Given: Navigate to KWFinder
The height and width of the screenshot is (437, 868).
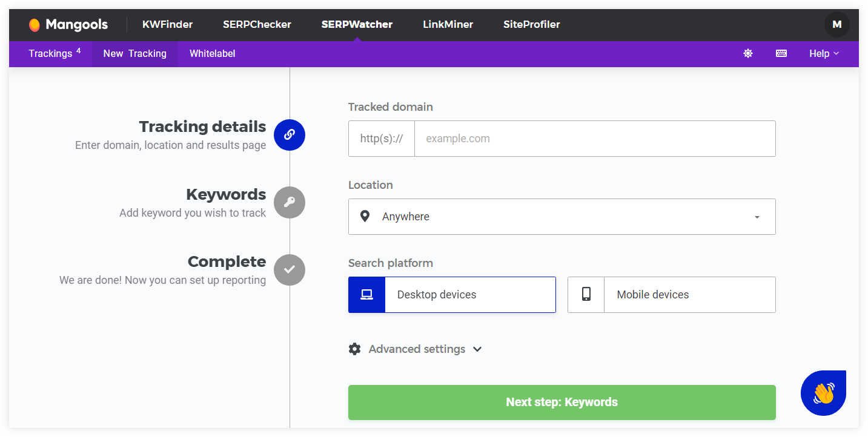Looking at the screenshot, I should (x=167, y=24).
